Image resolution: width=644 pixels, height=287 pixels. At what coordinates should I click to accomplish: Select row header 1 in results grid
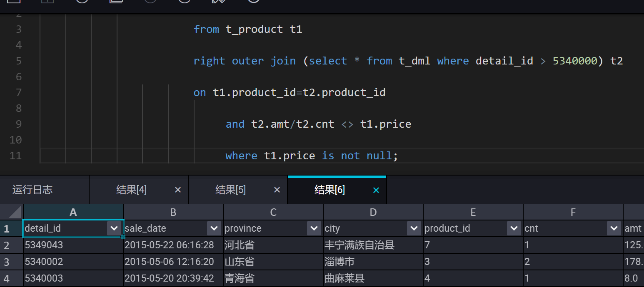click(12, 228)
